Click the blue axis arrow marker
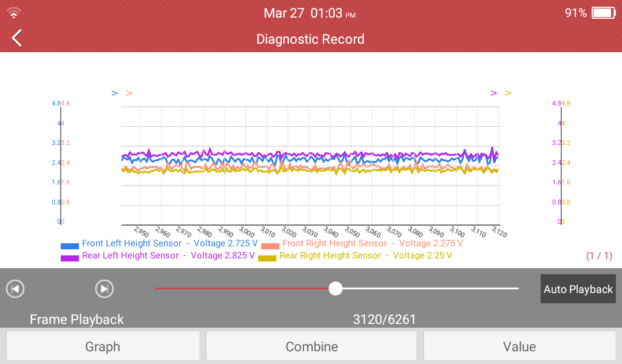Screen dimensions: 622x364 115,93
